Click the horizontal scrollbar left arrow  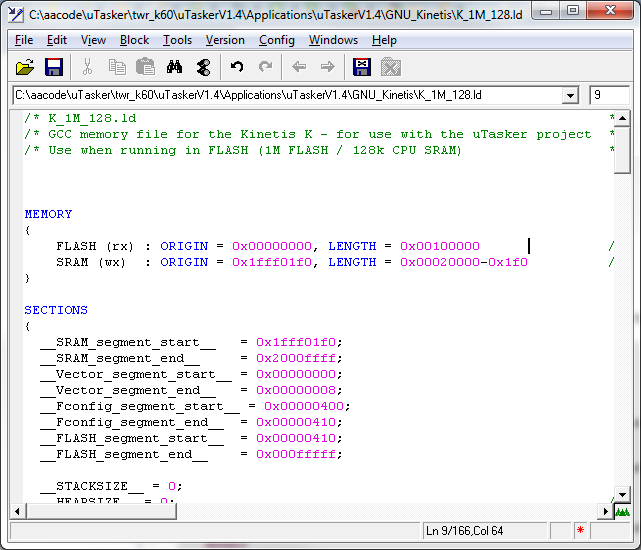17,511
